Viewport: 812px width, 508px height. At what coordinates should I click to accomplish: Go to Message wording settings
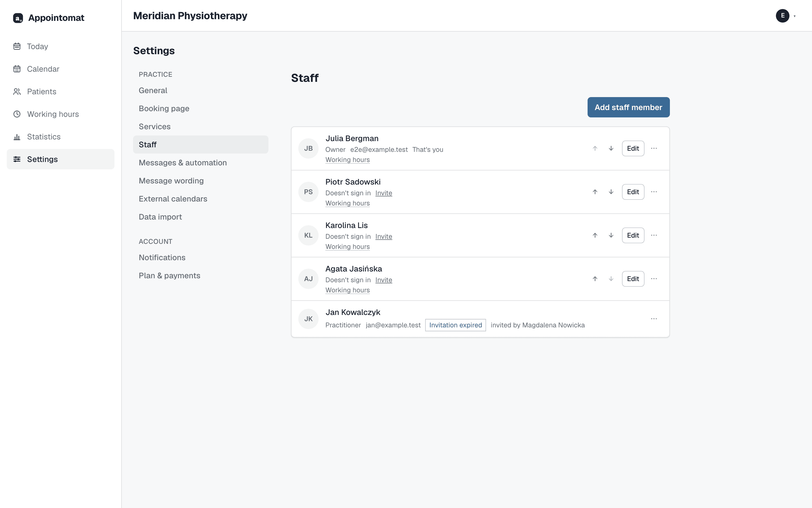201,181
